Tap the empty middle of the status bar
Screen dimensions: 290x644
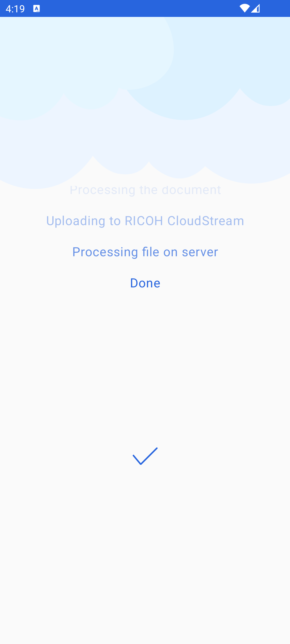(140, 9)
